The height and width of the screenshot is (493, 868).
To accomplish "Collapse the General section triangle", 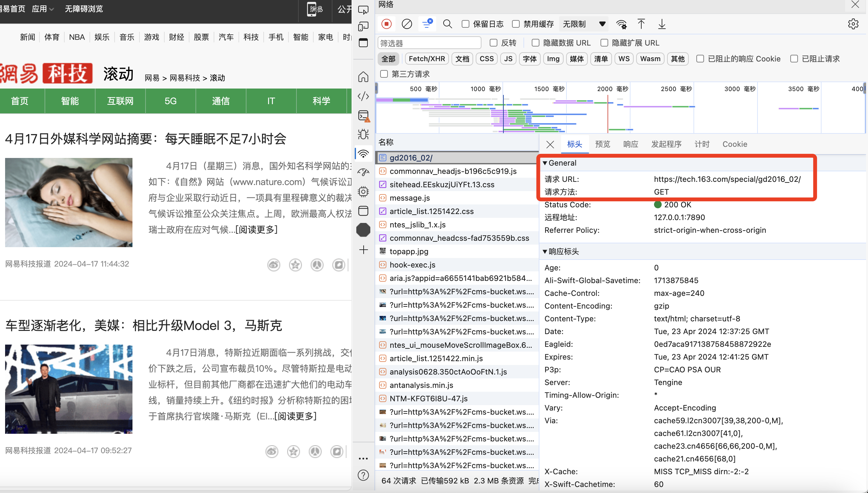I will click(545, 163).
